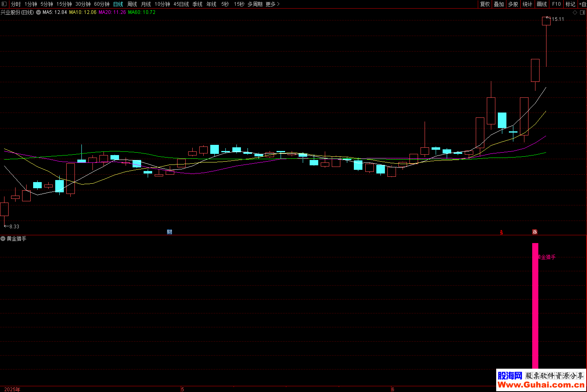The width and height of the screenshot is (587, 392).
Task: Click the 叠加 overlay button
Action: [x=499, y=4]
